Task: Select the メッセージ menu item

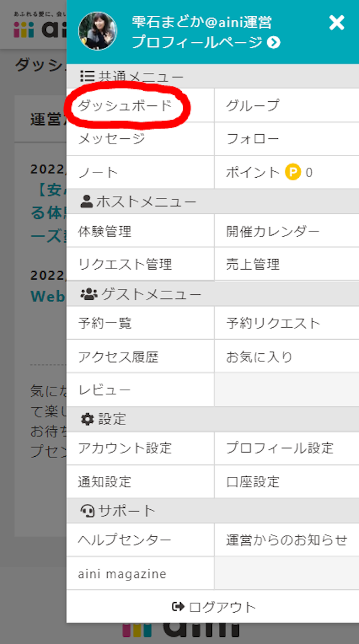Action: pyautogui.click(x=112, y=140)
